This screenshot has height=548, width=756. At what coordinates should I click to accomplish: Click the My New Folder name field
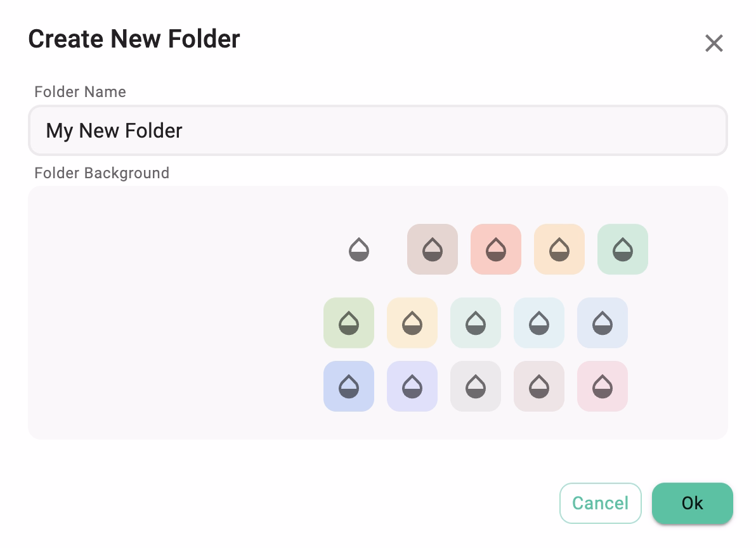(377, 130)
